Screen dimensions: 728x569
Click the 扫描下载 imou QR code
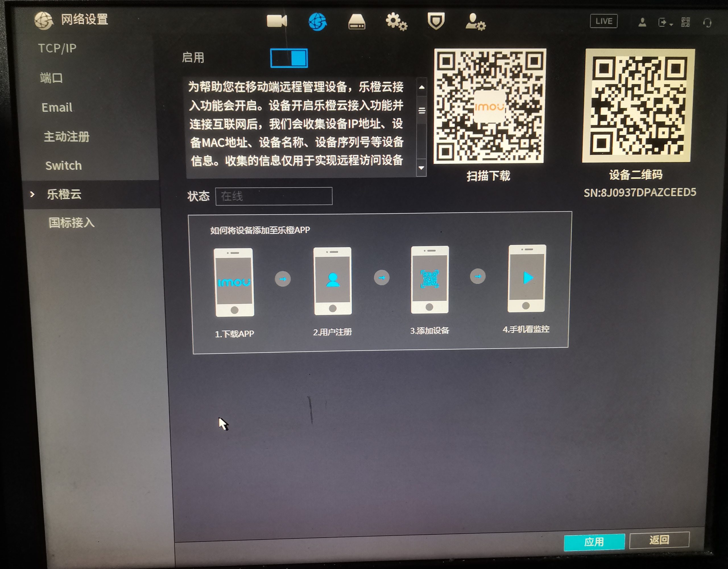point(489,106)
